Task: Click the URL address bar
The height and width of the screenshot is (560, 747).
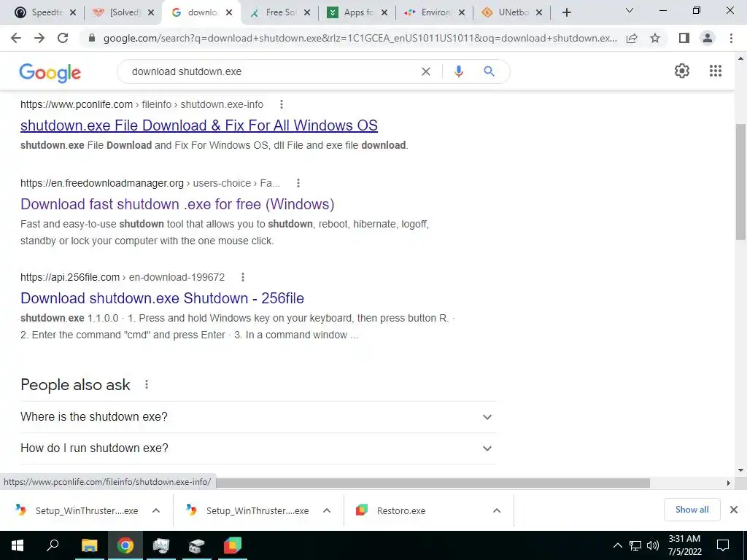Action: click(x=360, y=38)
